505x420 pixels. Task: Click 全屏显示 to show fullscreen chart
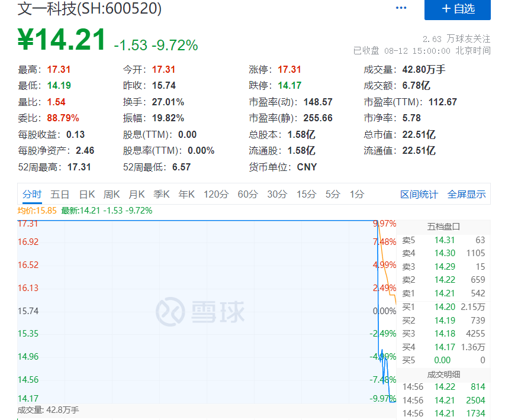(x=467, y=194)
